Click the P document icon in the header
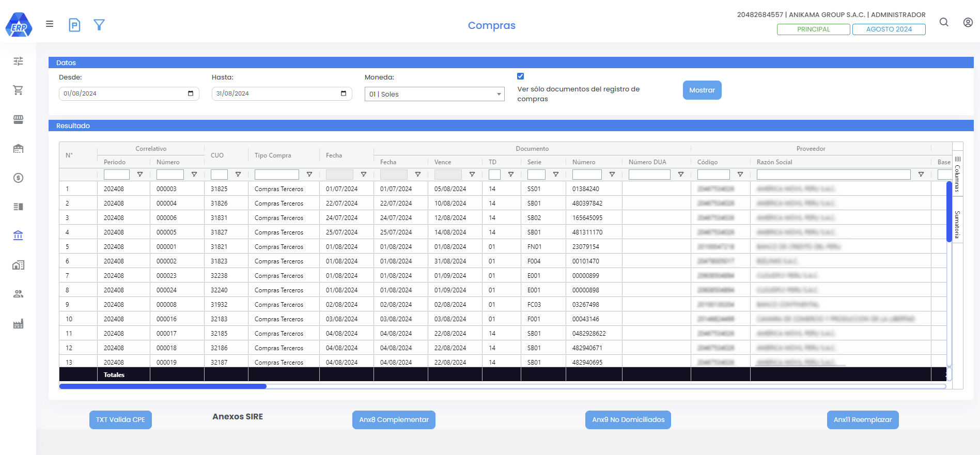The height and width of the screenshot is (455, 980). [x=74, y=25]
